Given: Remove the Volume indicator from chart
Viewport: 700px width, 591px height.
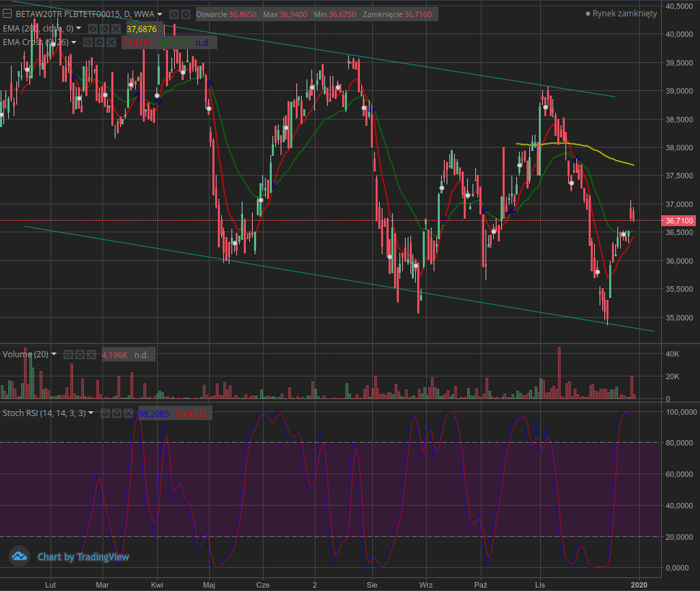Looking at the screenshot, I should point(90,355).
